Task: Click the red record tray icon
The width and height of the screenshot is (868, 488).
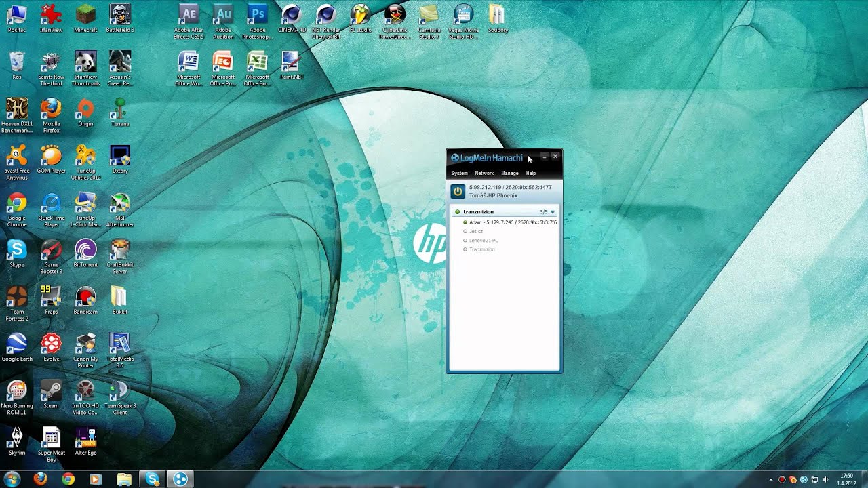Action: coord(782,479)
